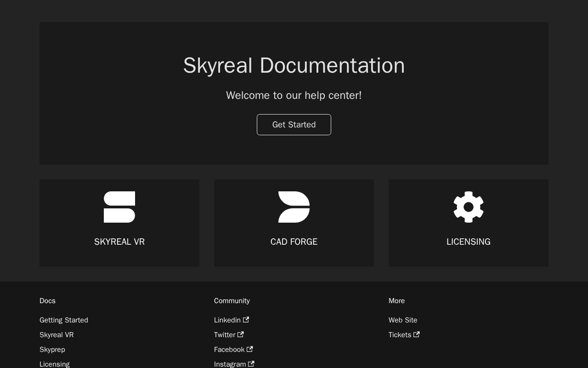Open Skyreal VR footer docs link
588x368 pixels.
click(57, 335)
